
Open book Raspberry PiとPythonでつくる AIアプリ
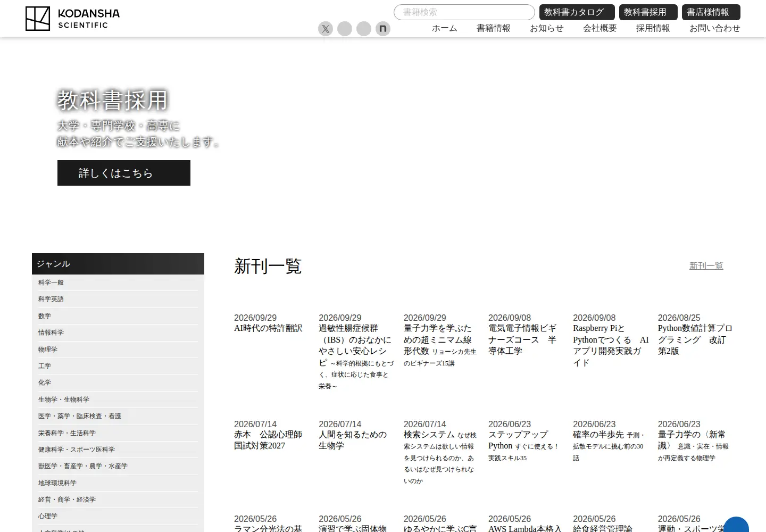[611, 345]
